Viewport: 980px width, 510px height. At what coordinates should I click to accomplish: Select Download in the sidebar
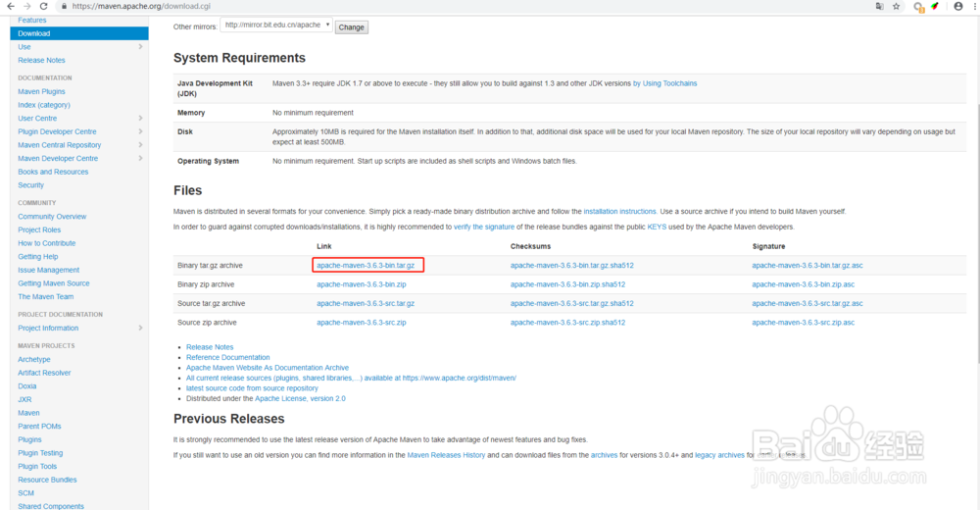pyautogui.click(x=79, y=33)
